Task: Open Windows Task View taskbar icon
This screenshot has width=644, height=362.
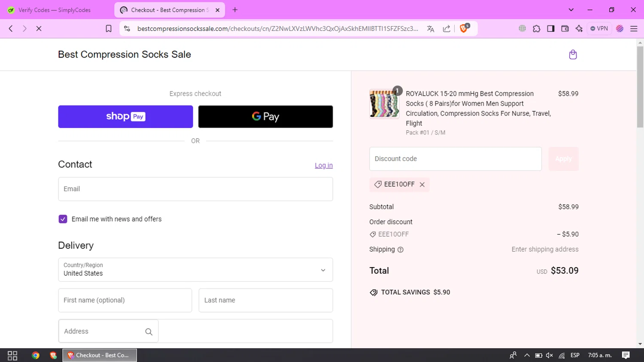Action: (x=12, y=355)
